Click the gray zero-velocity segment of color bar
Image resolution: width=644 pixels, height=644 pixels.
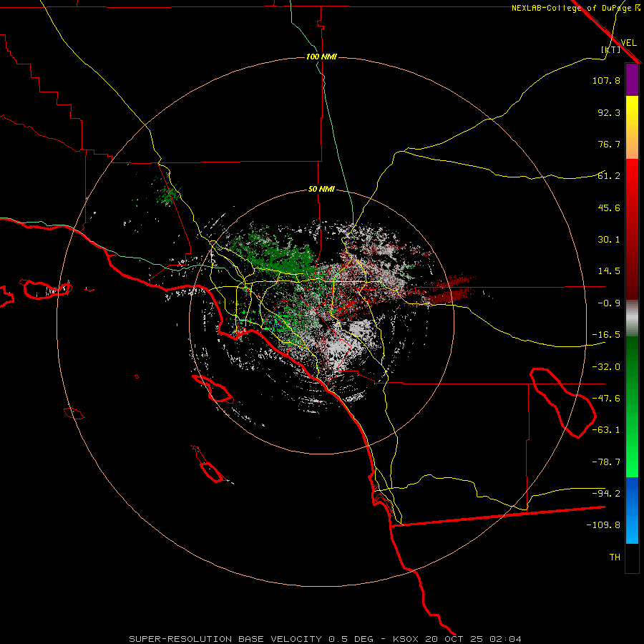[632, 318]
